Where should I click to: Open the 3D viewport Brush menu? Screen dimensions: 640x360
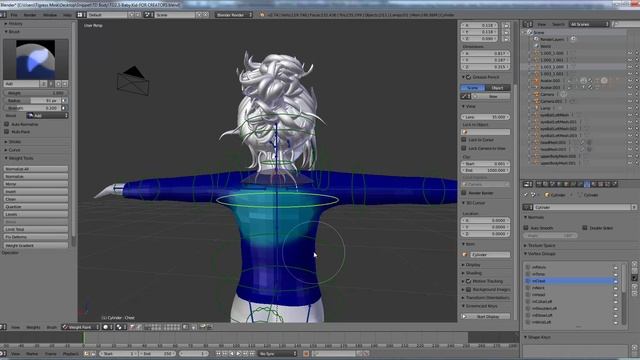51,327
